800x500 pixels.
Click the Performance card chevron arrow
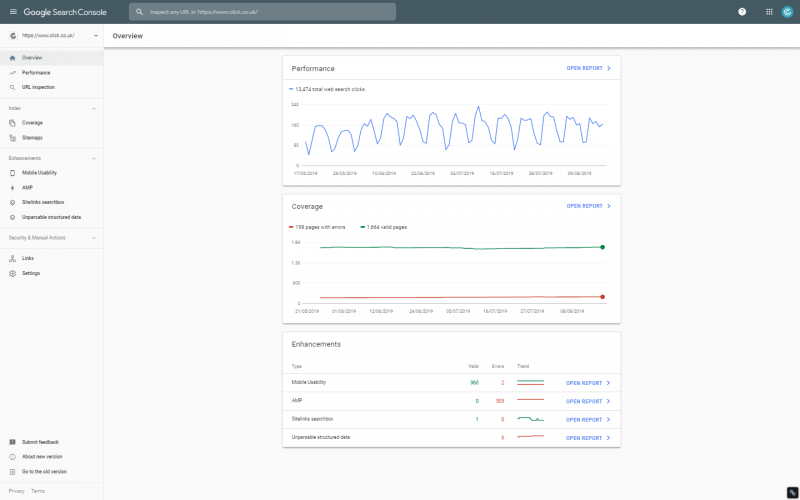(x=609, y=68)
